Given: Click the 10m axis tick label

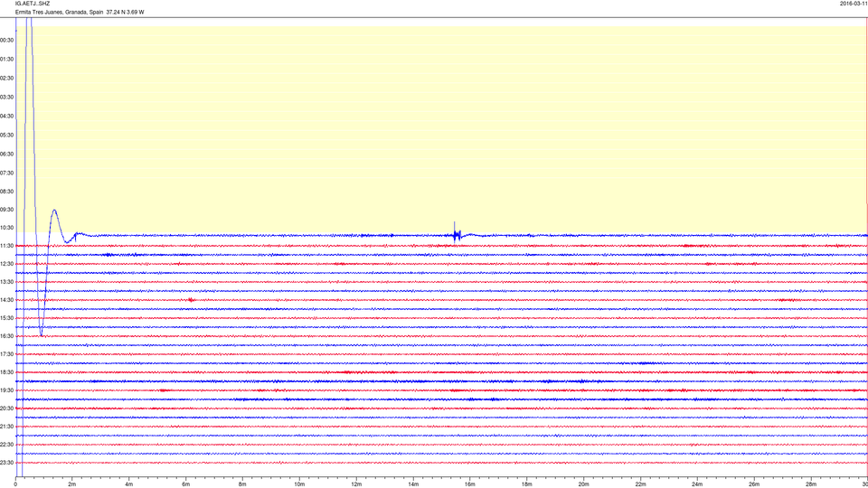Looking at the screenshot, I should 299,484.
